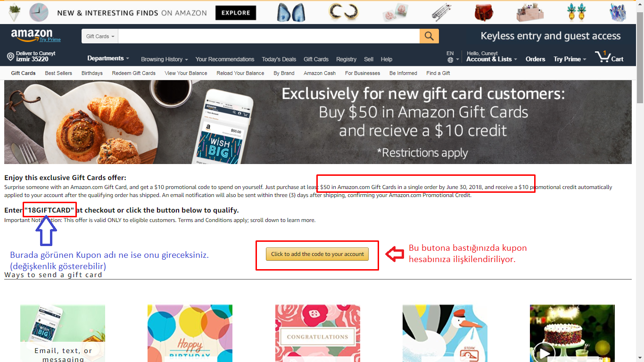Click into the Amazon search text field
The width and height of the screenshot is (644, 362).
pyautogui.click(x=269, y=36)
